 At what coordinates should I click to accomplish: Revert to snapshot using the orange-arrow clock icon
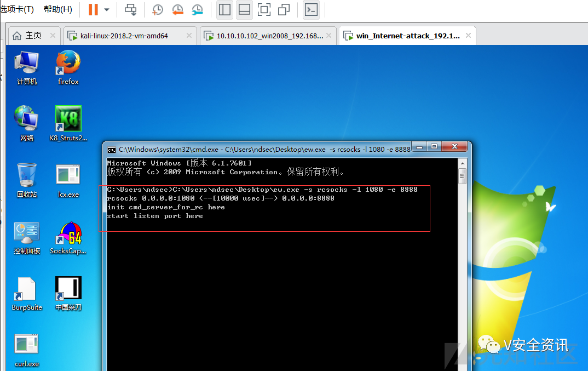click(178, 10)
